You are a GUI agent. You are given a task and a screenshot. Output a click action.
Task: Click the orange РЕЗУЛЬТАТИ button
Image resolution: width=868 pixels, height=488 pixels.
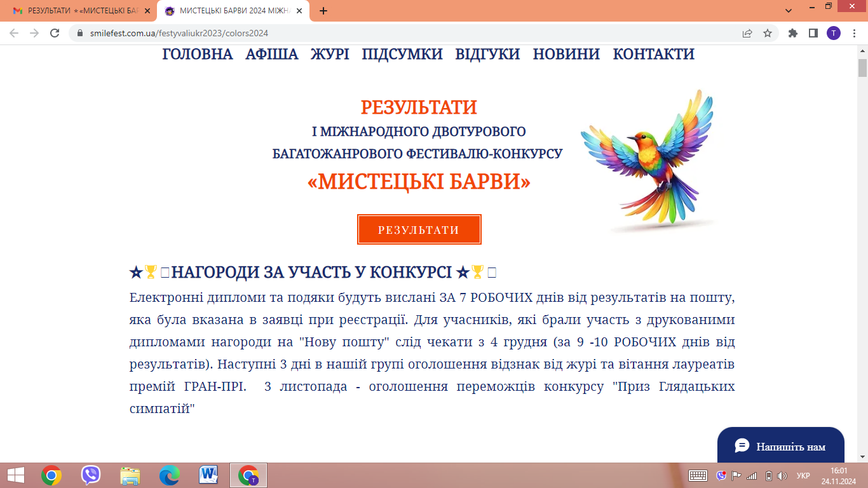coord(419,229)
